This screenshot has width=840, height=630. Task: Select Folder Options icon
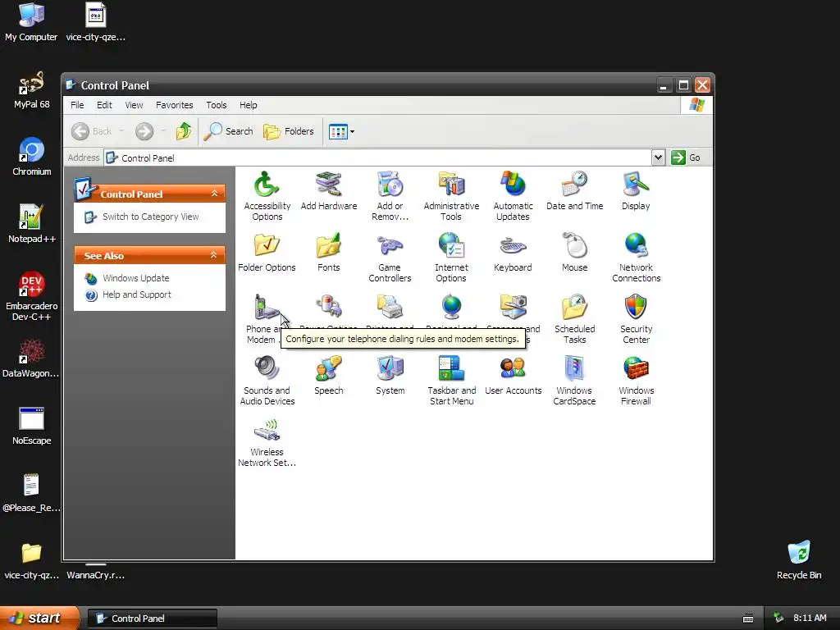tap(267, 246)
